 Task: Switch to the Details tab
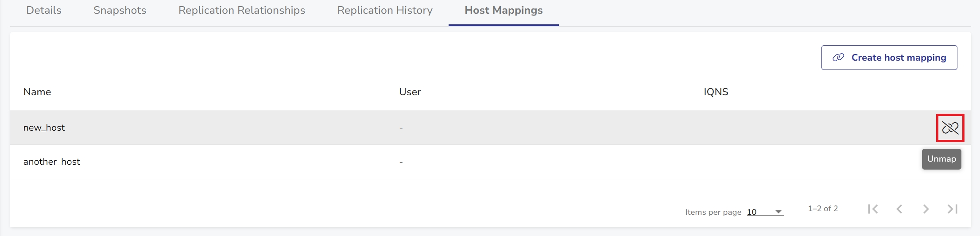(44, 10)
